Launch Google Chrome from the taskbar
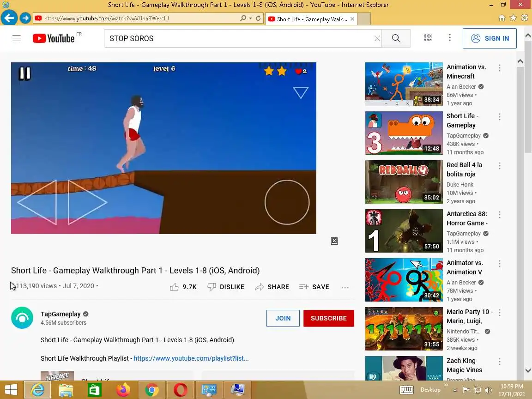532x399 pixels. pyautogui.click(x=152, y=390)
